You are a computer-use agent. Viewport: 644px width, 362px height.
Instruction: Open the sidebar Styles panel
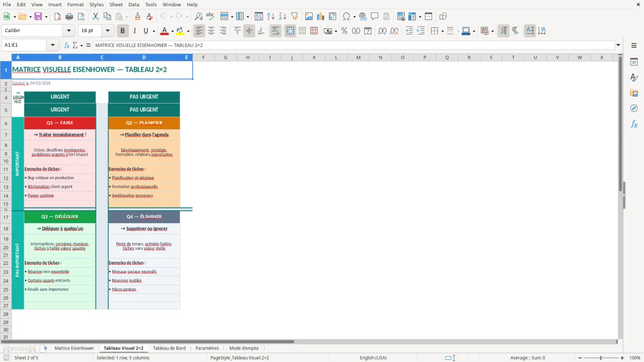(634, 77)
